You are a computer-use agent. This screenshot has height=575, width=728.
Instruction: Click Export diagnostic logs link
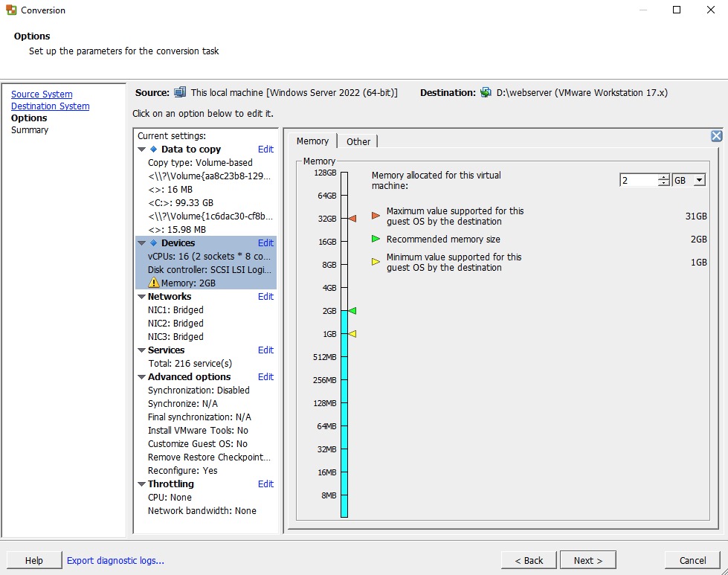click(115, 561)
